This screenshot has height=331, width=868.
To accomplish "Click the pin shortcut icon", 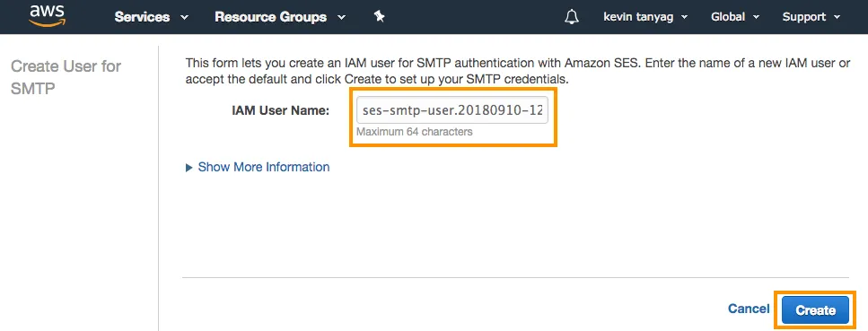I will 379,17.
